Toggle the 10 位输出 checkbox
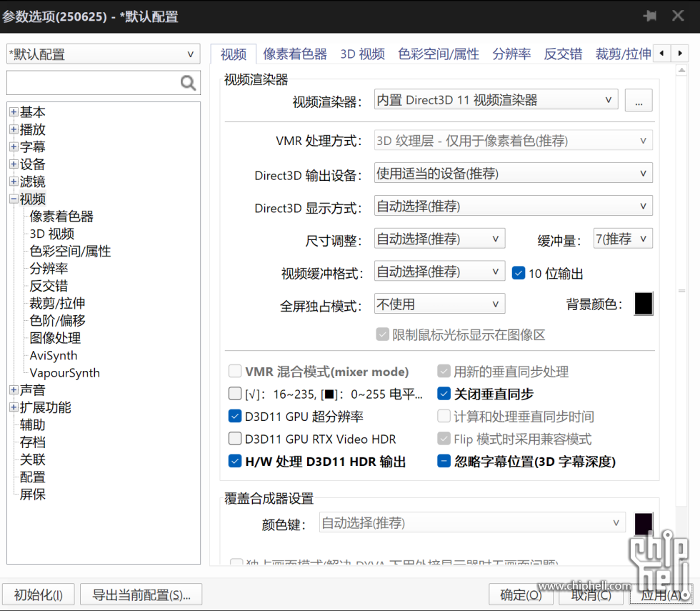 (x=519, y=273)
